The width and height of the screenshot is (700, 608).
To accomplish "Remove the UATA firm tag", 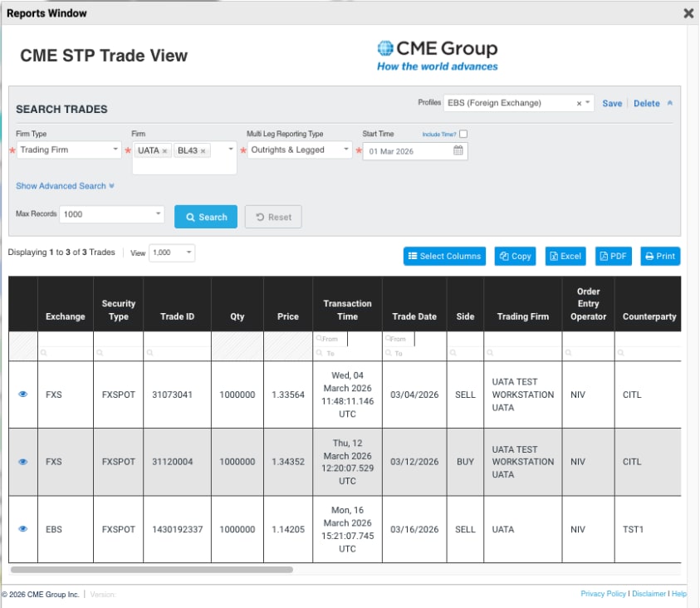I will pos(164,151).
